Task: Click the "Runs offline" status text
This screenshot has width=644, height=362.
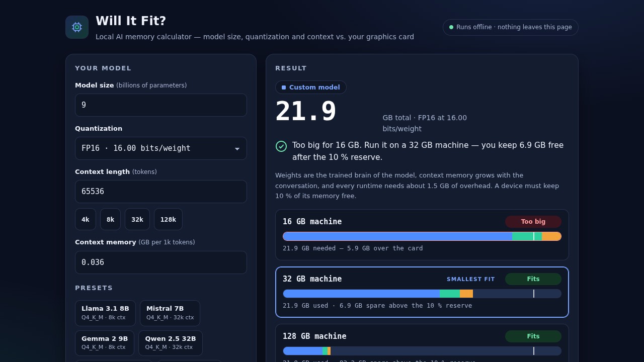Action: pyautogui.click(x=514, y=27)
